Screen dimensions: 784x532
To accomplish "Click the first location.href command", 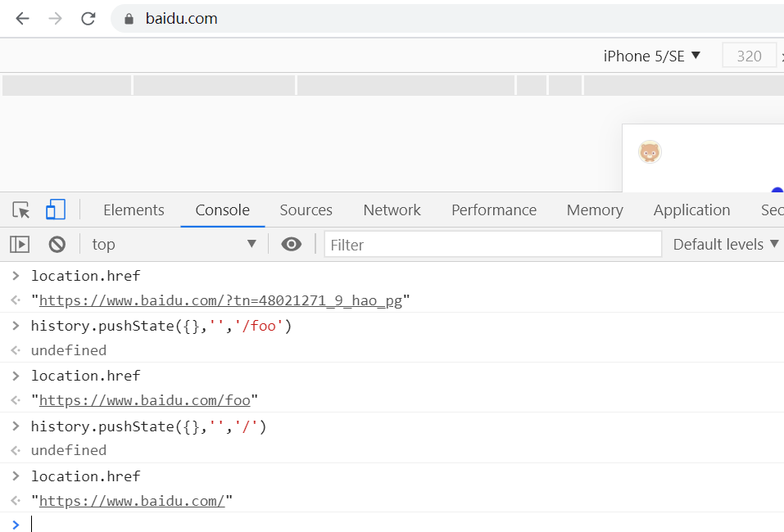I will [x=85, y=276].
